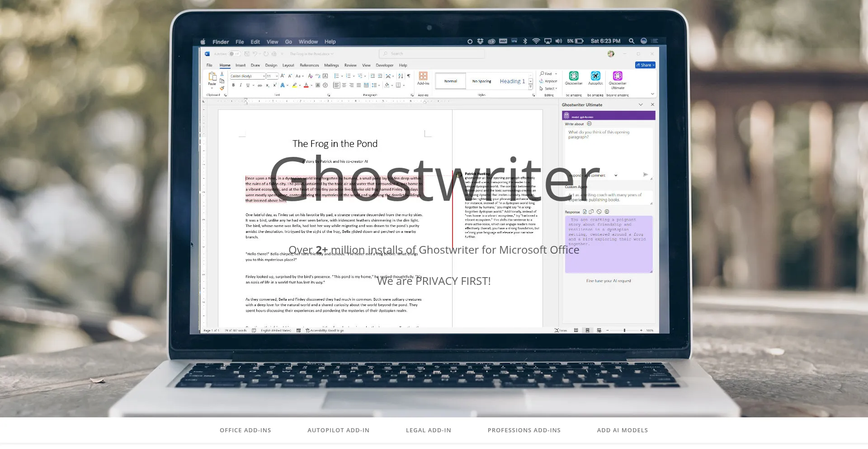Screen dimensions: 868x449
Task: Click the Replace button in Editing group
Action: 548,81
